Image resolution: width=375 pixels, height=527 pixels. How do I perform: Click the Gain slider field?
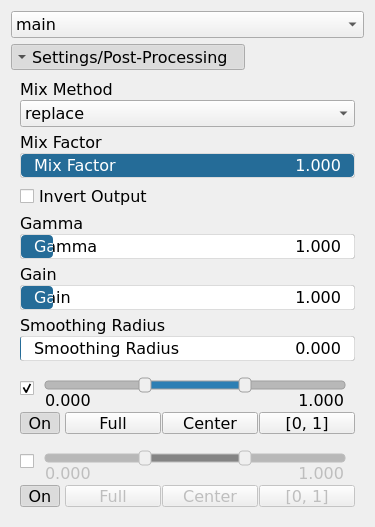pyautogui.click(x=187, y=297)
